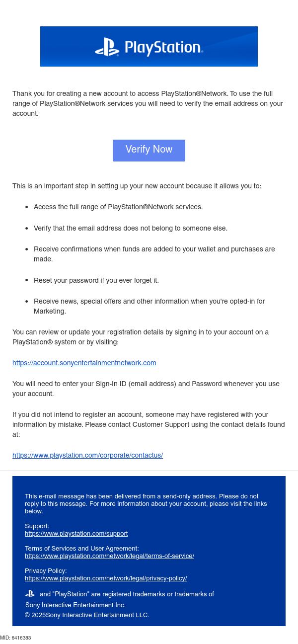The height and width of the screenshot is (644, 298).
Task: Click the MID number text at the bottom
Action: (x=15, y=638)
